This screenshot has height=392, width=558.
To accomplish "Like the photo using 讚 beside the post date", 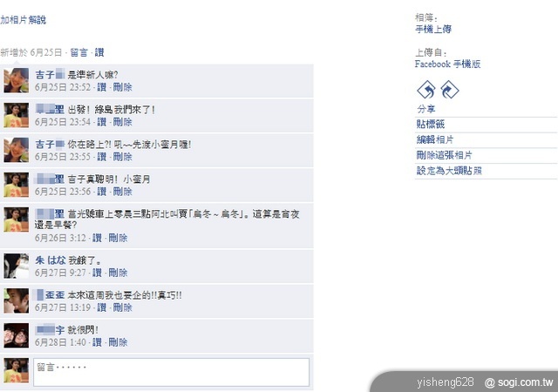I will pyautogui.click(x=99, y=52).
